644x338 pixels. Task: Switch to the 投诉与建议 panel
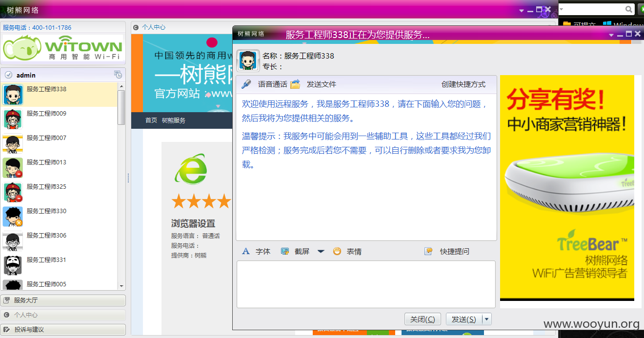(63, 330)
